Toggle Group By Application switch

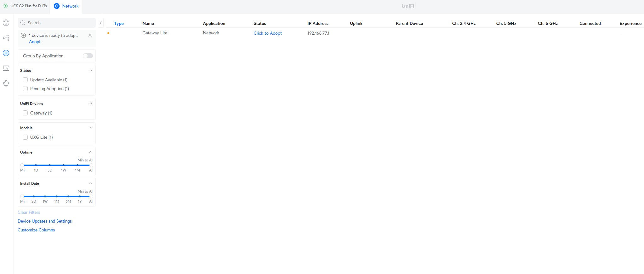pos(88,56)
